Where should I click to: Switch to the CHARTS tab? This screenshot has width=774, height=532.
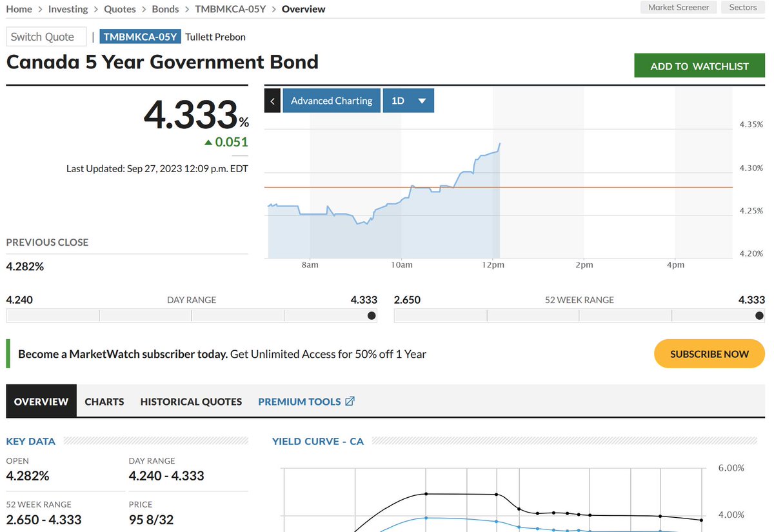tap(104, 400)
